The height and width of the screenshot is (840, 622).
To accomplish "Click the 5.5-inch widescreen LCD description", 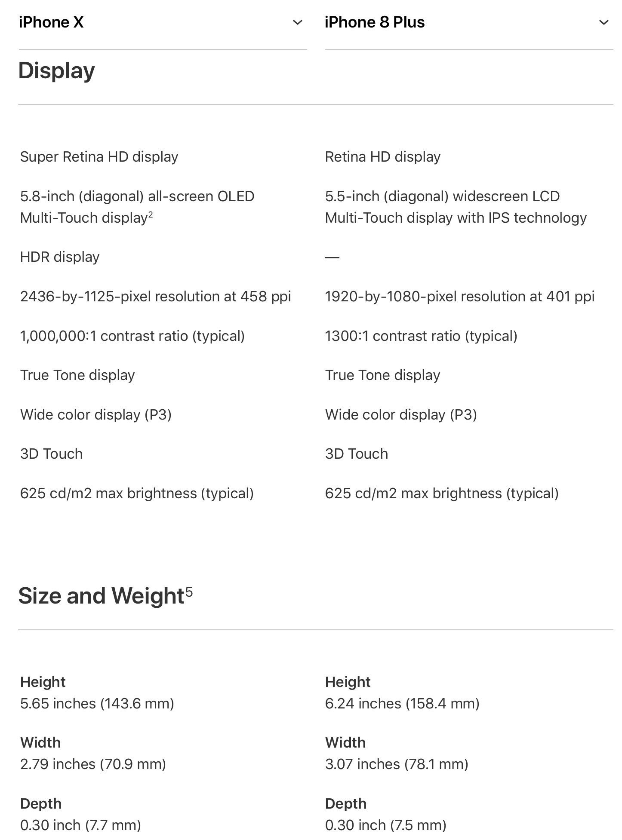I will [x=456, y=207].
